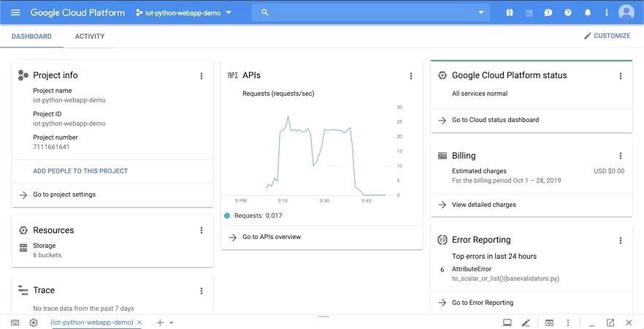Click ADD PEOPLE TO THIS PROJECT

point(80,170)
